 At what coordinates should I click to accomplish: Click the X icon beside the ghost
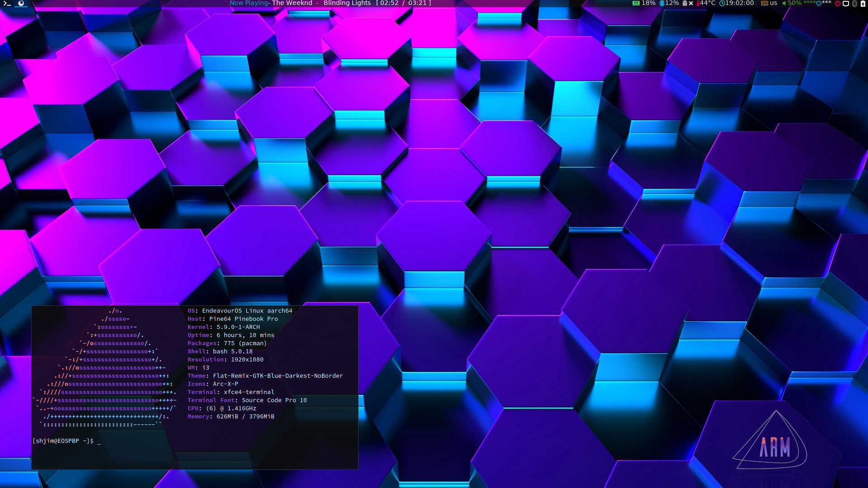(x=691, y=3)
